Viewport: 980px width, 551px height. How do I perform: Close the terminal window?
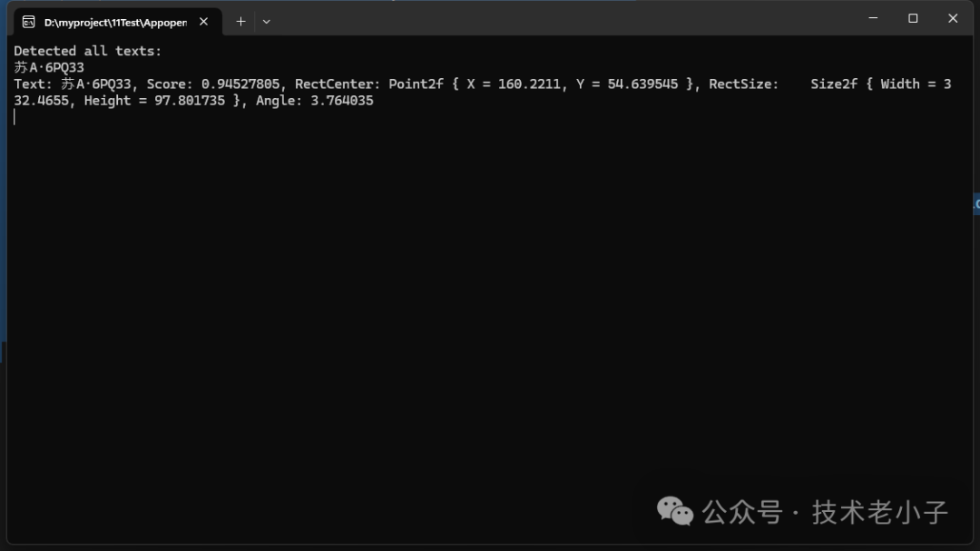coord(953,18)
